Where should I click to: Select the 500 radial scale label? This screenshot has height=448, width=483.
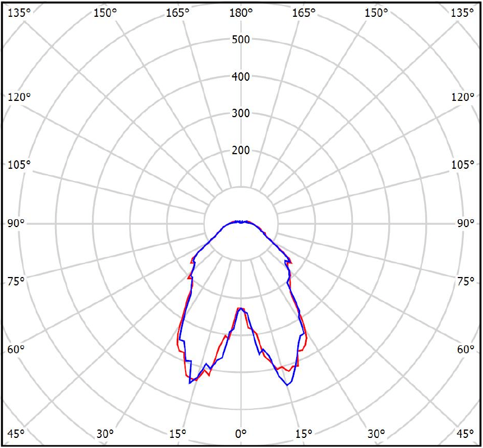point(241,40)
